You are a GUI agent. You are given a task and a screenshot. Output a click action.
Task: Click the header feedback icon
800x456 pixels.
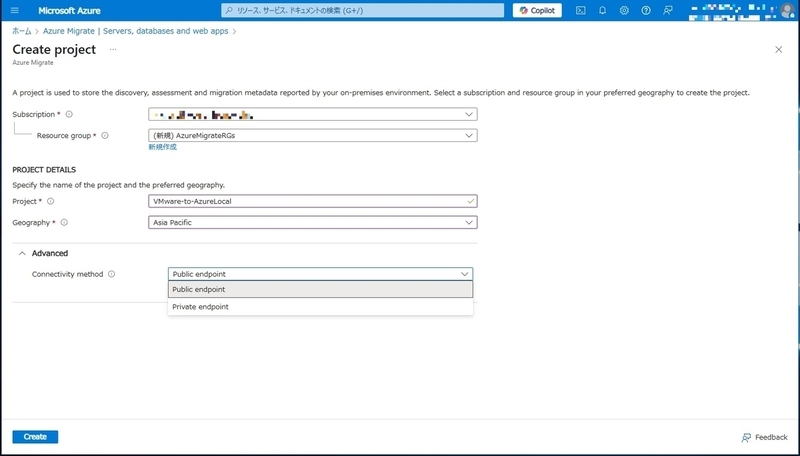(668, 10)
